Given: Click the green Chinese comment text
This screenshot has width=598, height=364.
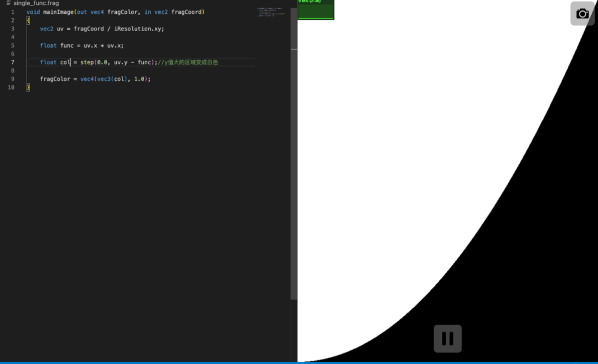Looking at the screenshot, I should (188, 62).
